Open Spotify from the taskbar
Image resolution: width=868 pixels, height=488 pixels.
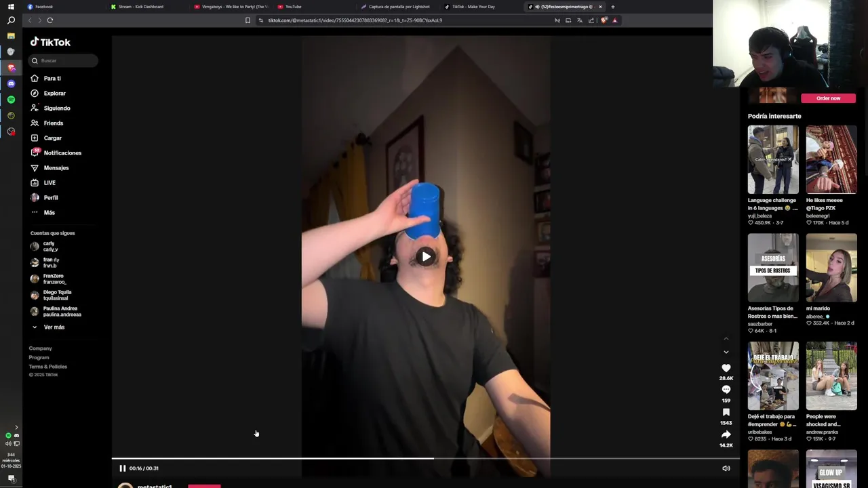(11, 100)
